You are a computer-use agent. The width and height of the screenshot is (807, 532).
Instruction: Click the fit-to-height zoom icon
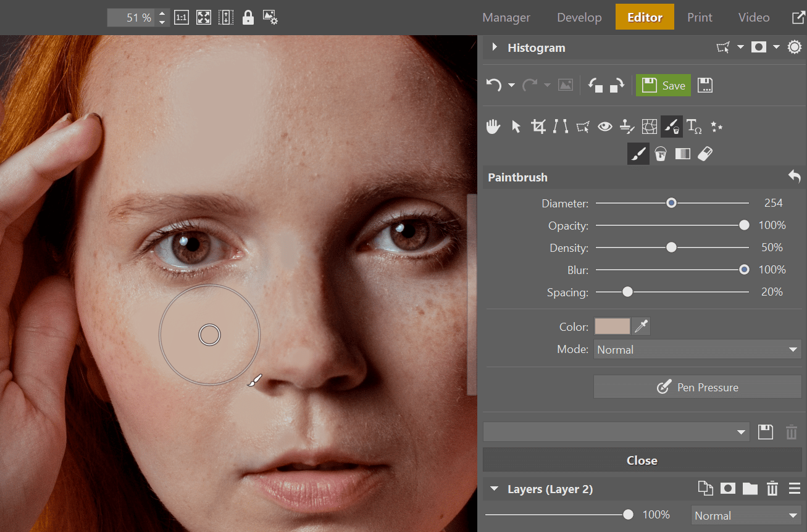point(225,18)
